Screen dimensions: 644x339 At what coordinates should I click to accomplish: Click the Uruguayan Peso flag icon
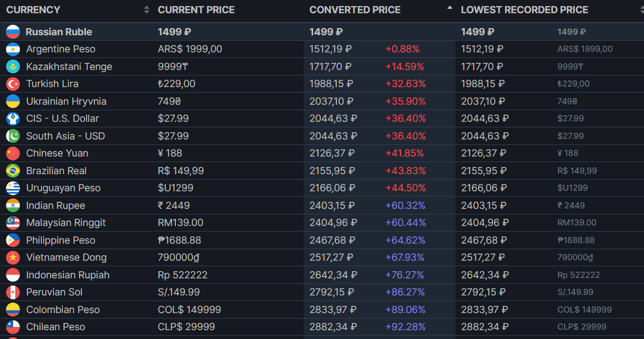pos(13,188)
